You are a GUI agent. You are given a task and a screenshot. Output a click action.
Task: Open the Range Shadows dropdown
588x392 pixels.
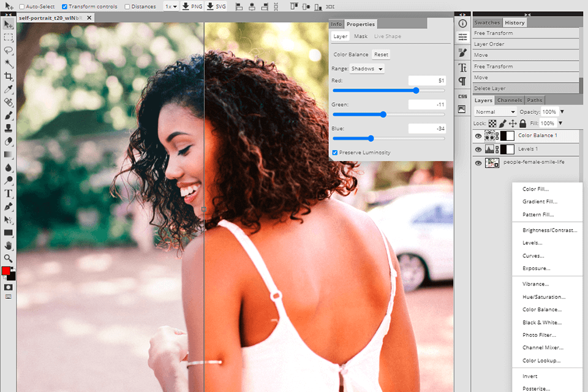pyautogui.click(x=367, y=69)
